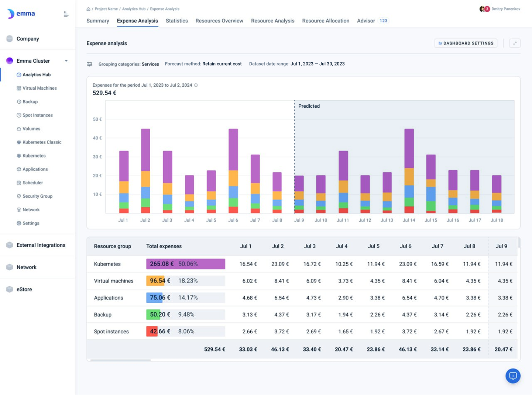Open the Resources Overview tab

219,21
